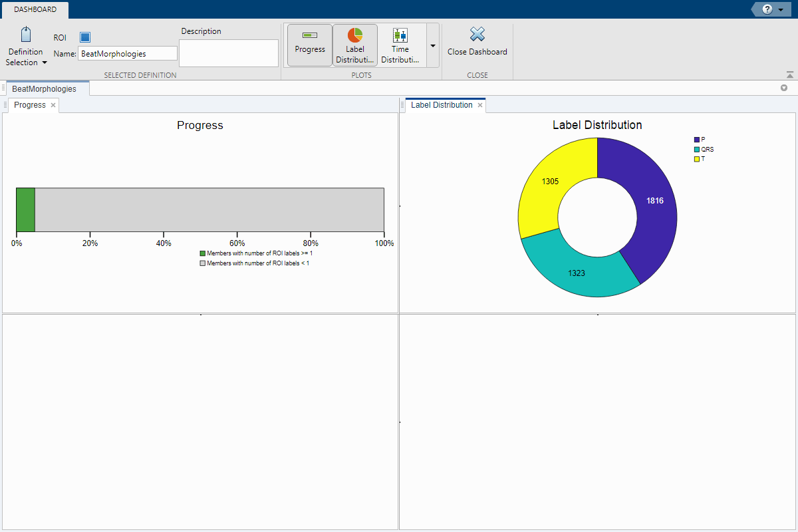Open the document actions circular arrow
Screen dimensions: 798x532
783,88
